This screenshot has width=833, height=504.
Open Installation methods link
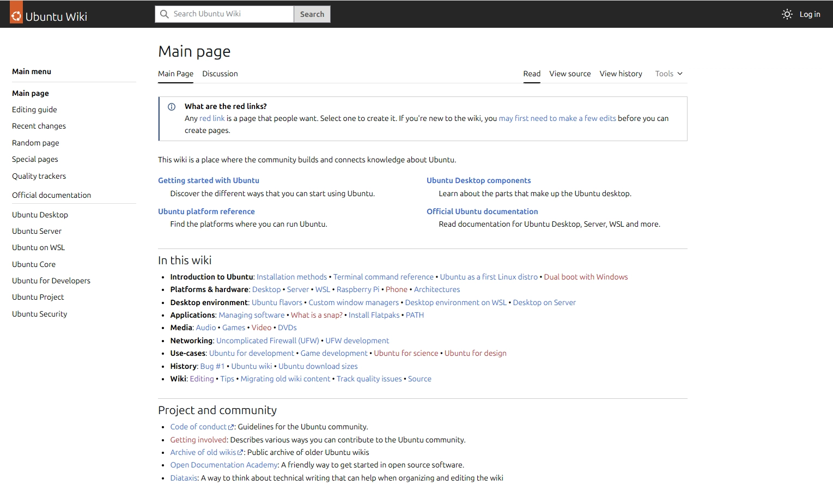pyautogui.click(x=292, y=277)
